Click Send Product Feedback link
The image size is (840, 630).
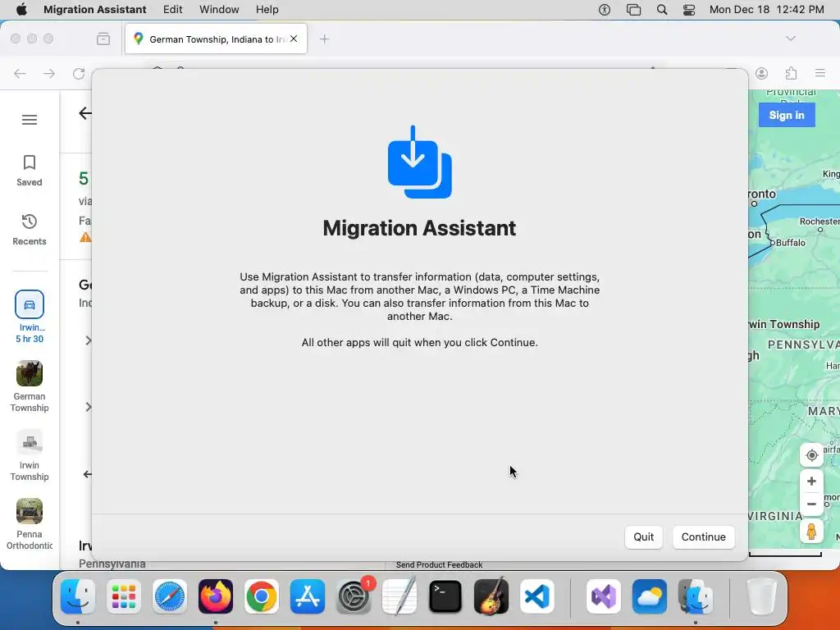[440, 564]
